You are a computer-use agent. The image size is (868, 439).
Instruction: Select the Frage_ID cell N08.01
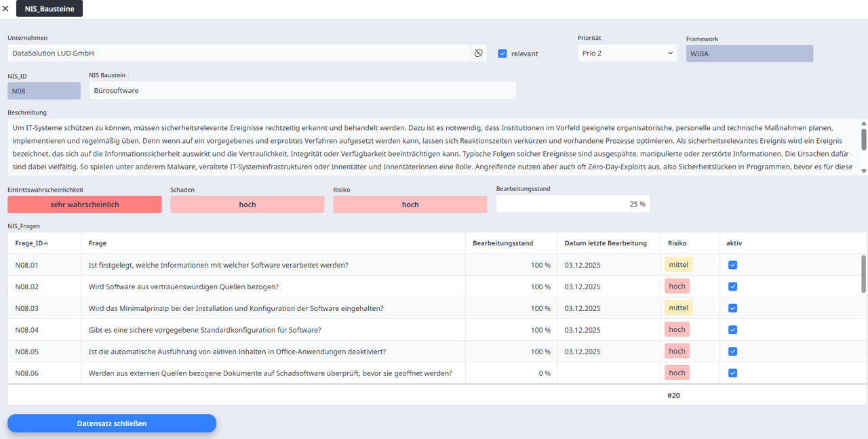point(44,265)
